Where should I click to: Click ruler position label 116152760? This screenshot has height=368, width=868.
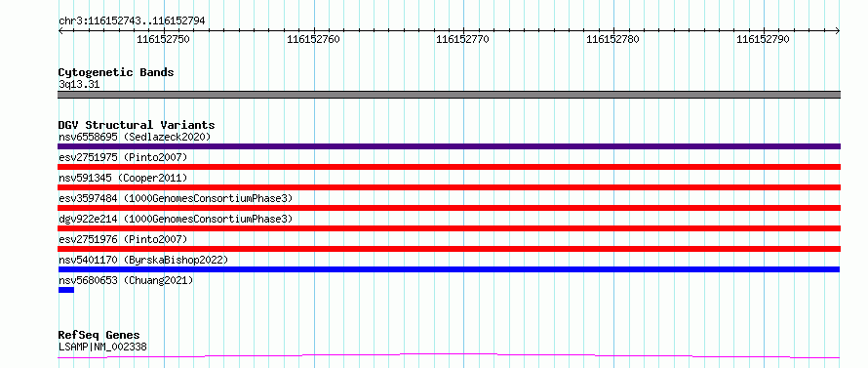[313, 39]
